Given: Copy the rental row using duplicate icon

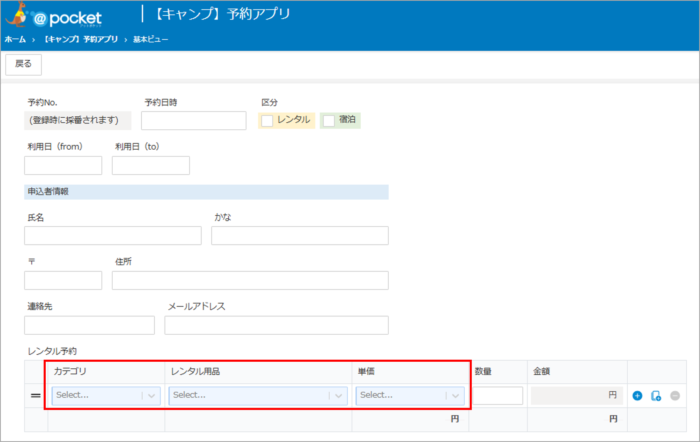Looking at the screenshot, I should click(x=656, y=396).
